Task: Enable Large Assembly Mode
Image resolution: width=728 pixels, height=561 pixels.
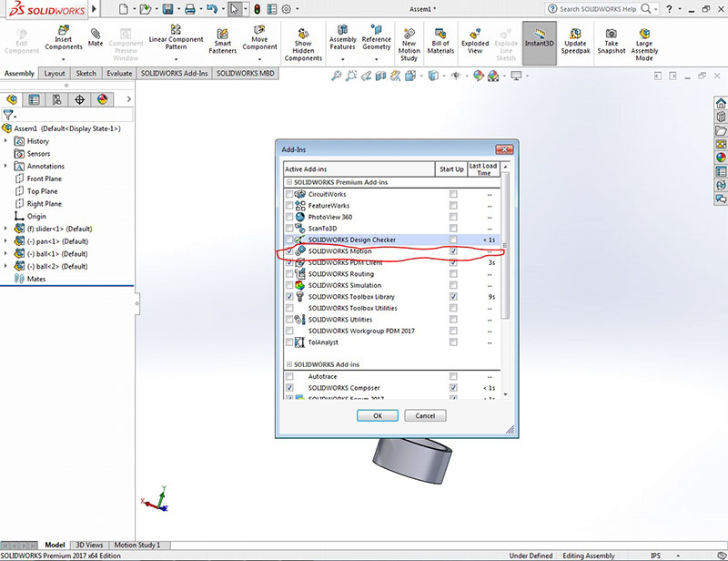Action: tap(644, 45)
